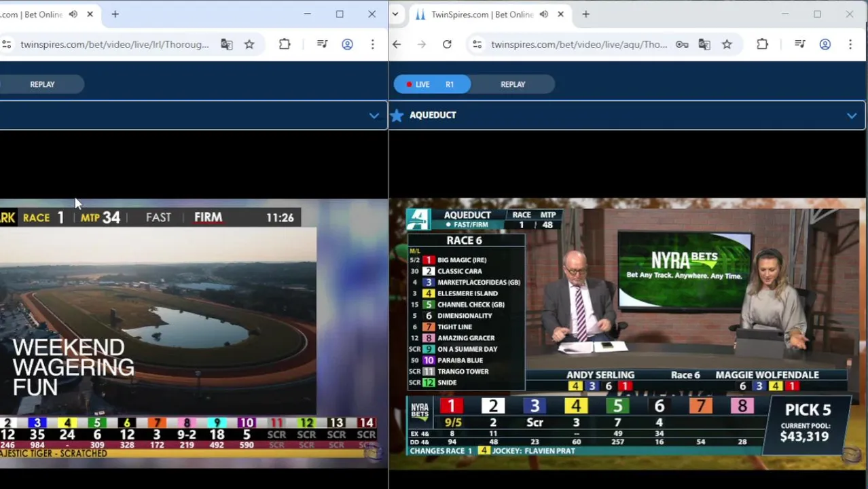Screen dimensions: 868x489
Task: Click MTP 34 indicator in left video
Action: coord(101,217)
